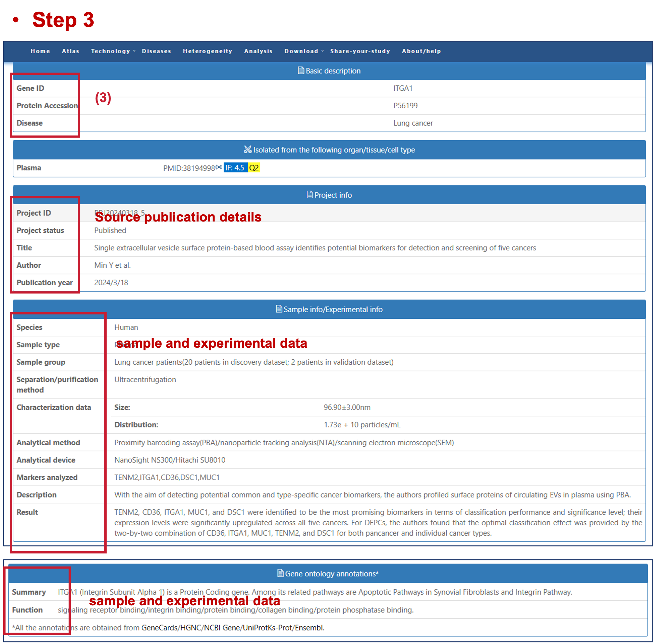The height and width of the screenshot is (644, 654).
Task: Open the Diseases navigation item
Action: (156, 51)
